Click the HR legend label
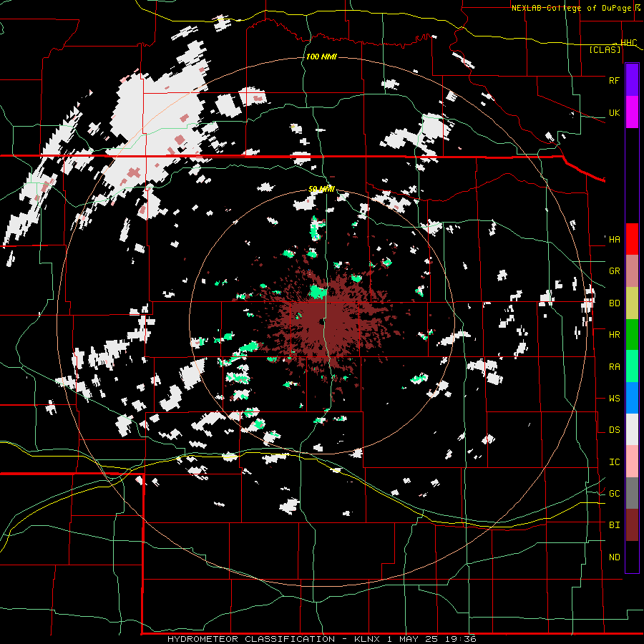This screenshot has height=644, width=644. click(614, 335)
